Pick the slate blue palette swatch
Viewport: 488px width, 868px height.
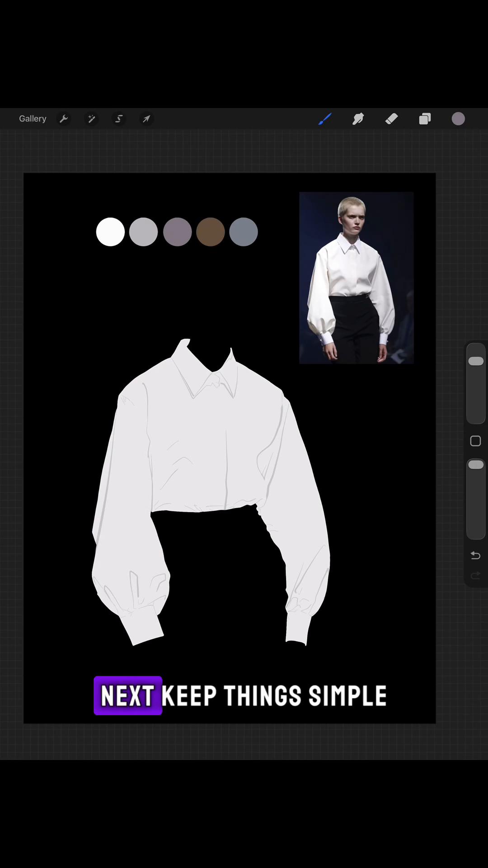point(244,232)
